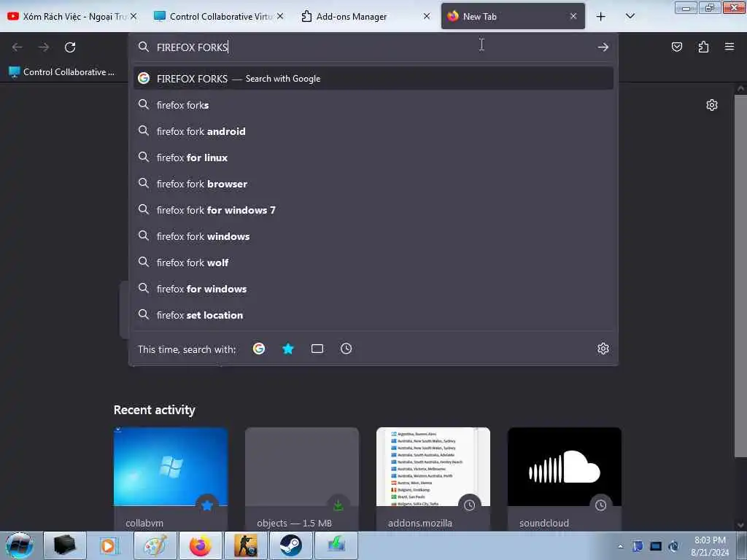Open Pocket save icon in toolbar

point(676,47)
